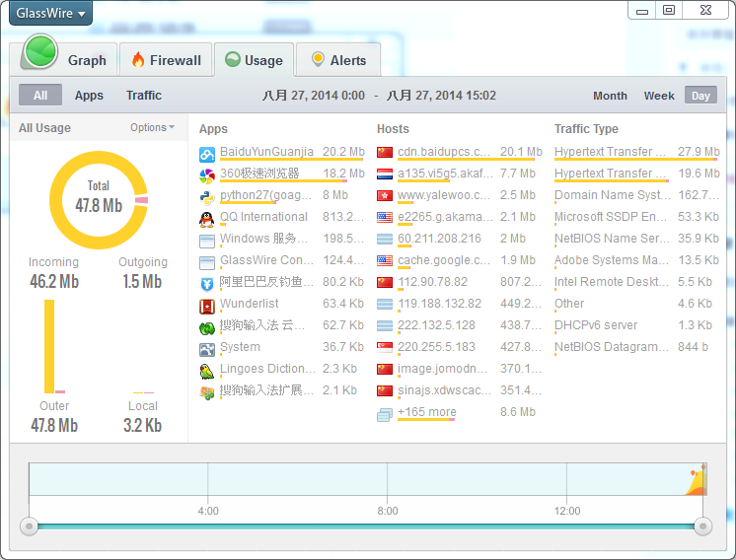Select the Day time range

click(700, 96)
